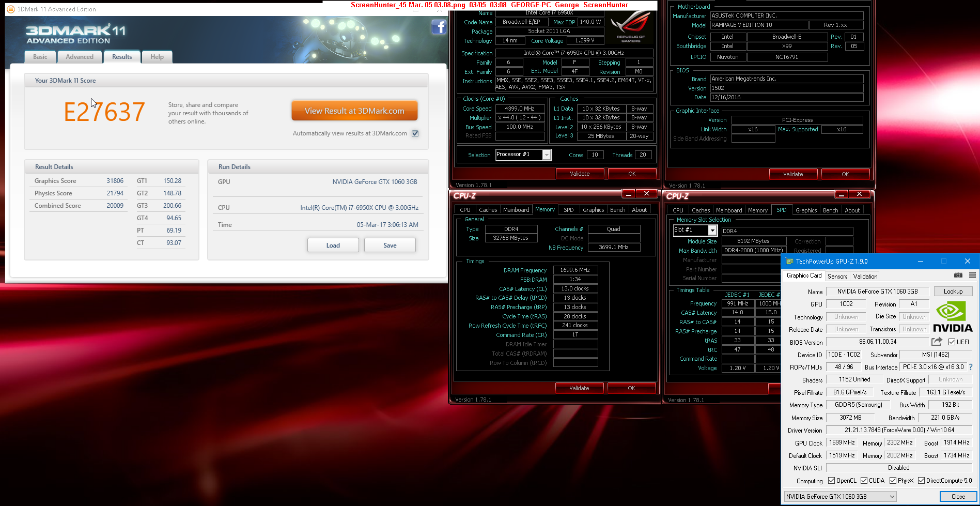Maximize the GPU-Z window
This screenshot has height=506, width=980.
[944, 261]
